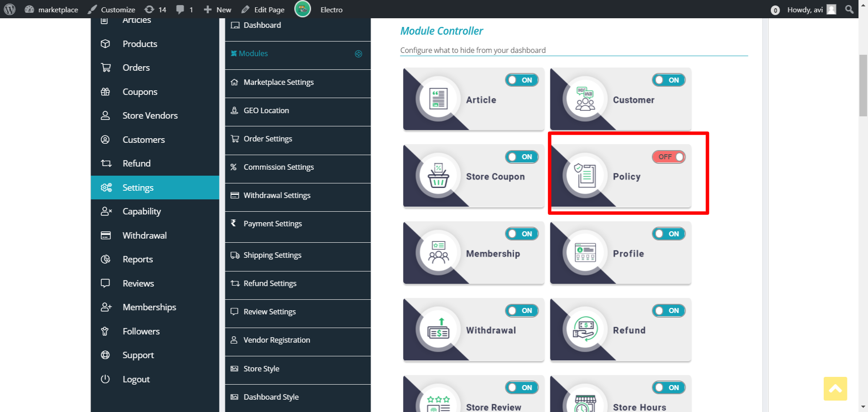The image size is (868, 412).
Task: Toggle the Withdrawal module switch
Action: 522,311
